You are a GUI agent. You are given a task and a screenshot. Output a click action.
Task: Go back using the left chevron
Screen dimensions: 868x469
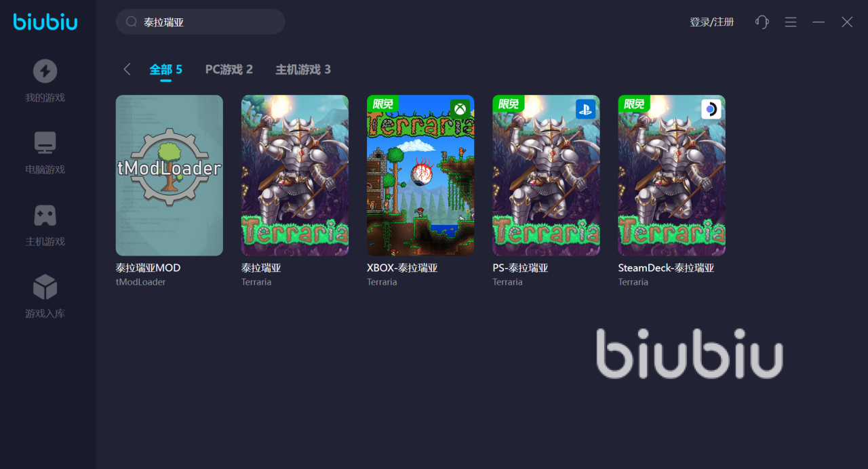(127, 69)
